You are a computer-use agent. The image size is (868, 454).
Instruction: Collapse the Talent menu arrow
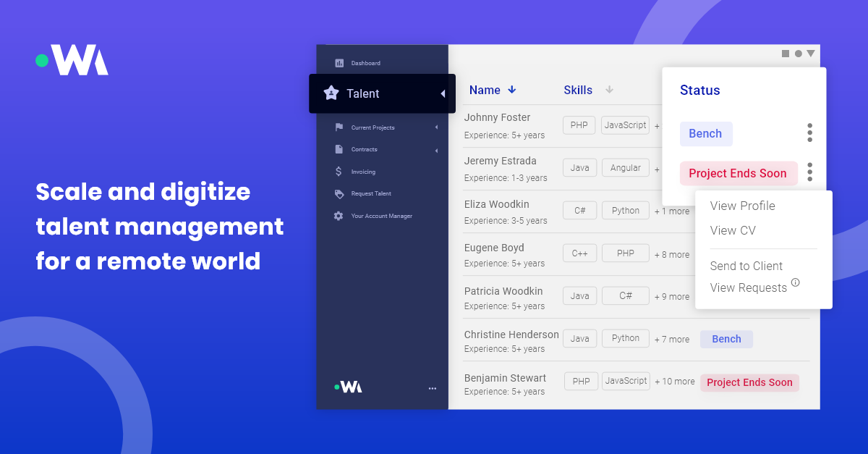coord(443,93)
